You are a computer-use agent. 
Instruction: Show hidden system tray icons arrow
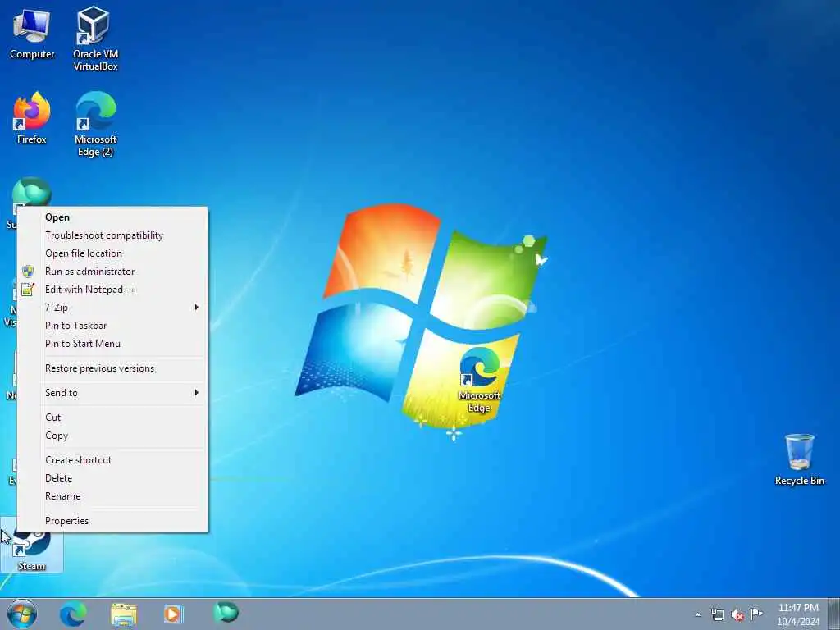pyautogui.click(x=697, y=614)
